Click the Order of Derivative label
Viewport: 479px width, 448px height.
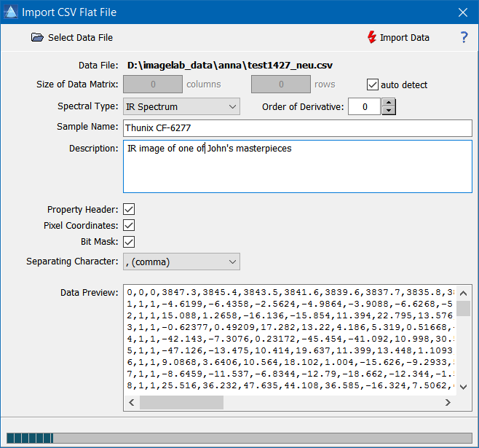(303, 106)
